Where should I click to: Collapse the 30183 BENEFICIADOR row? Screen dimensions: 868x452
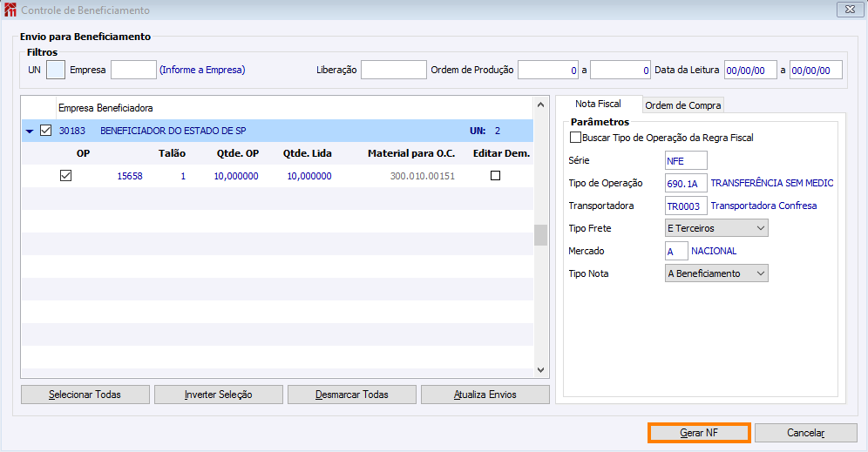[30, 132]
